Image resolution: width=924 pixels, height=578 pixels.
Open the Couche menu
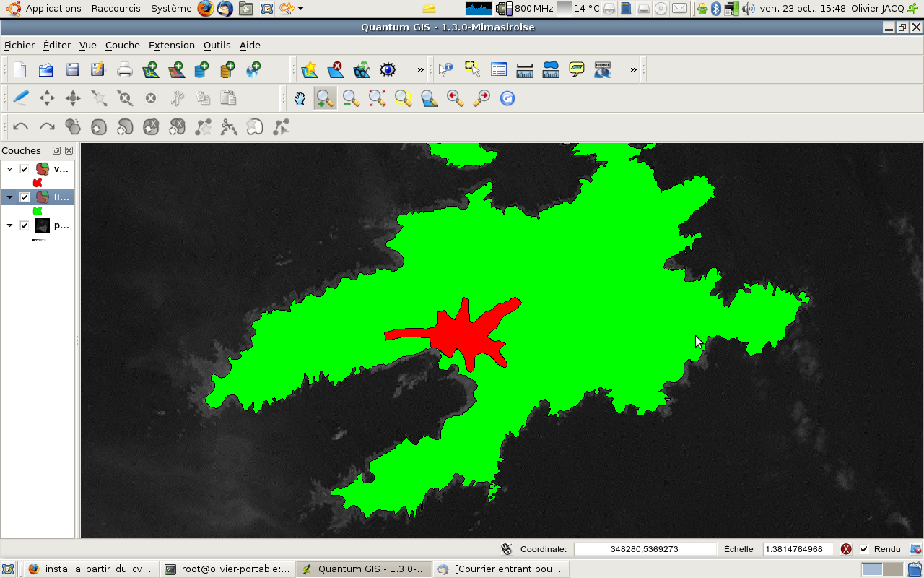click(122, 45)
